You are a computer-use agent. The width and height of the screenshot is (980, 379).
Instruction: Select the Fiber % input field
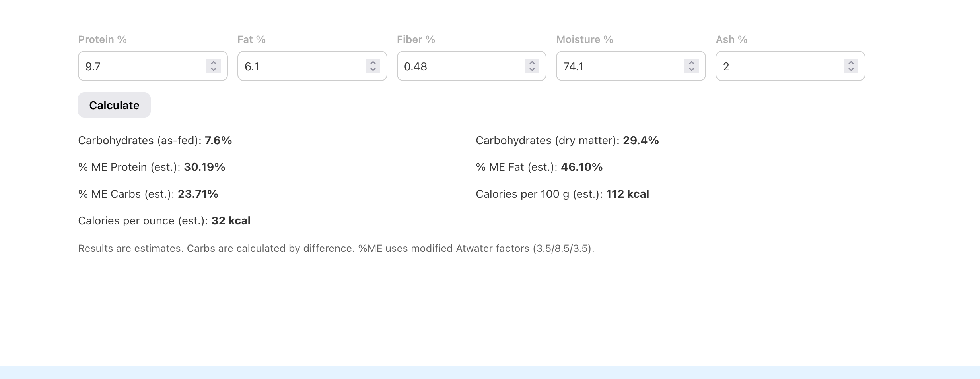click(457, 66)
